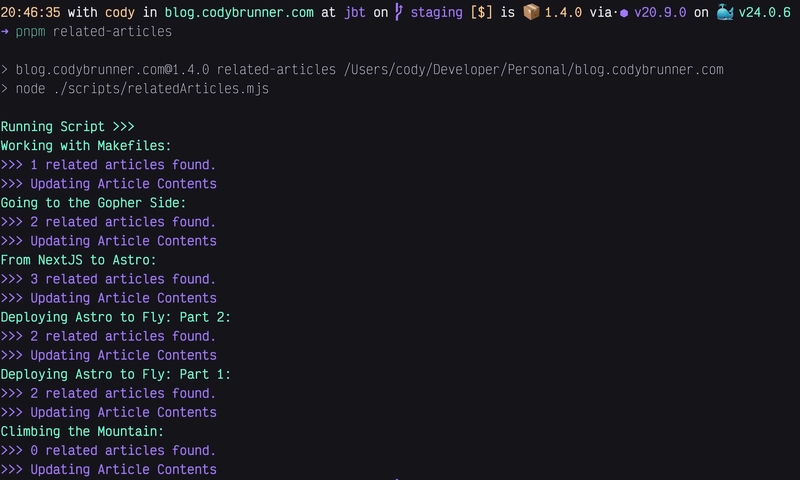Viewport: 800px width, 480px height.
Task: Click the prompt arrow before pnpm
Action: pos(5,32)
